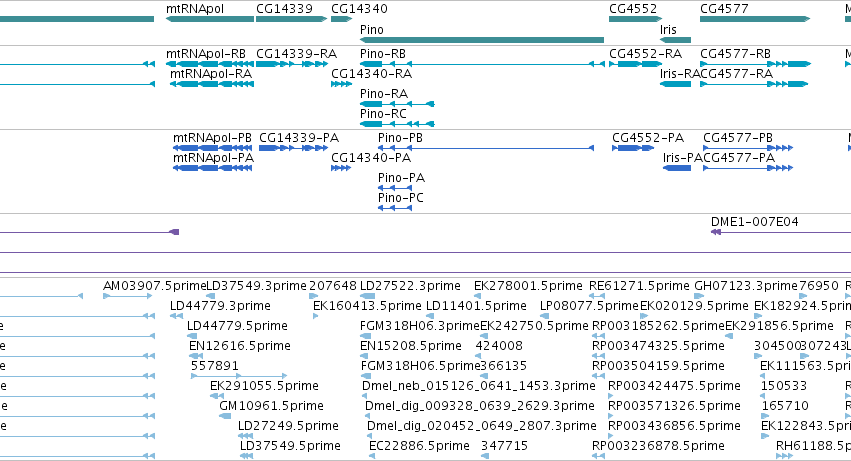Select transcript mtRNApol-RA
The height and width of the screenshot is (461, 851).
tap(211, 74)
